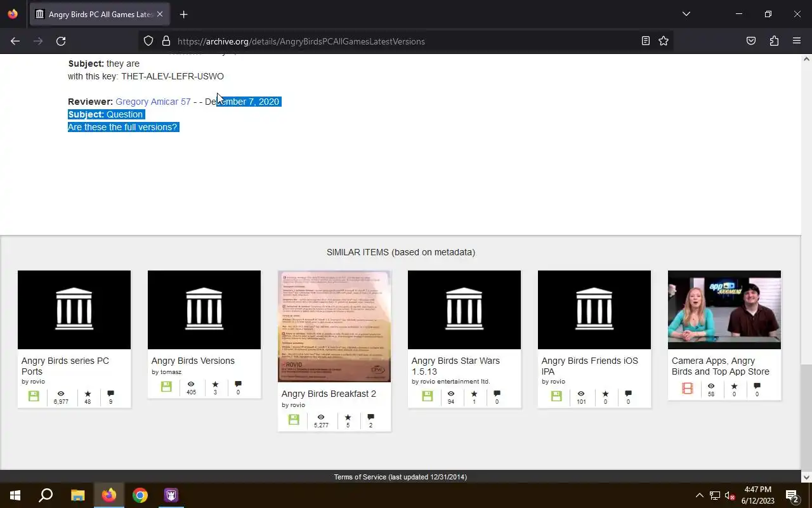Image resolution: width=812 pixels, height=508 pixels.
Task: Click Angry Birds Versions title link
Action: tap(193, 361)
